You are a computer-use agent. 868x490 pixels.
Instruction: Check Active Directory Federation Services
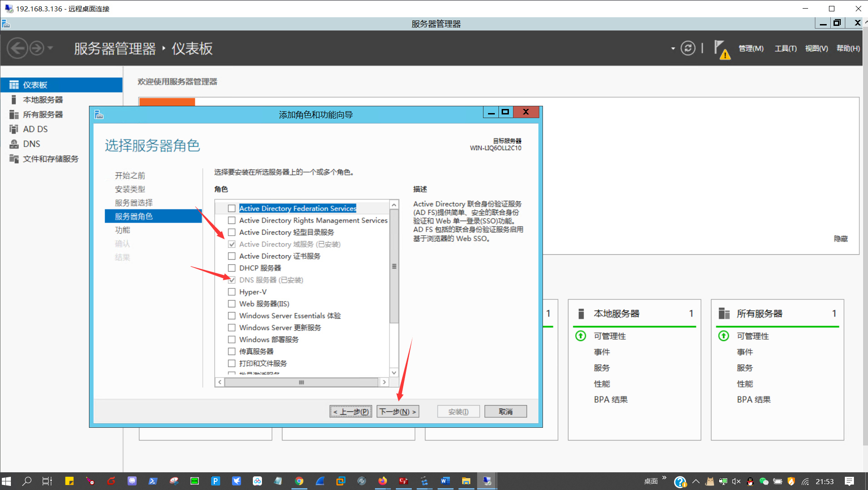click(232, 208)
